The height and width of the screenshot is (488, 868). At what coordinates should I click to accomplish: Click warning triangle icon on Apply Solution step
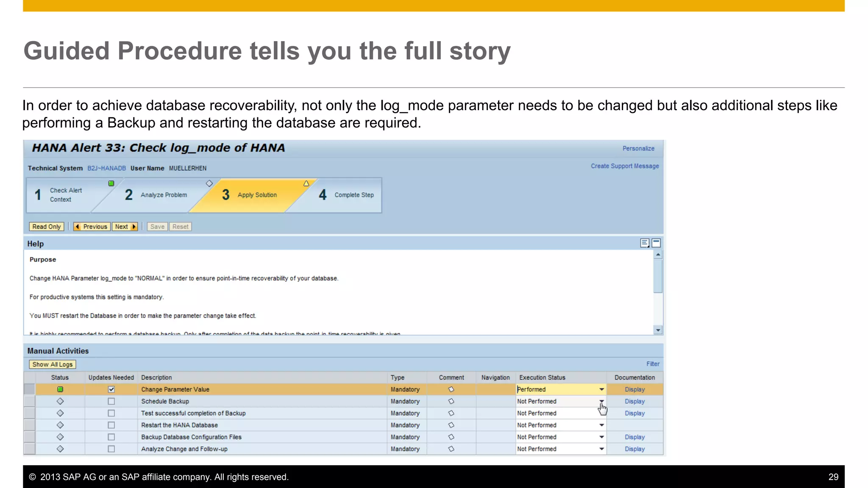306,183
